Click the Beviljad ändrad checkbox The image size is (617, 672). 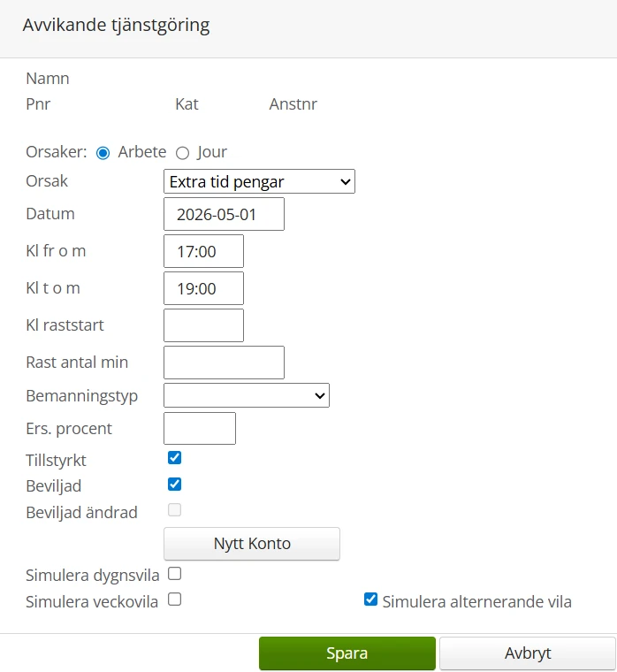point(175,509)
